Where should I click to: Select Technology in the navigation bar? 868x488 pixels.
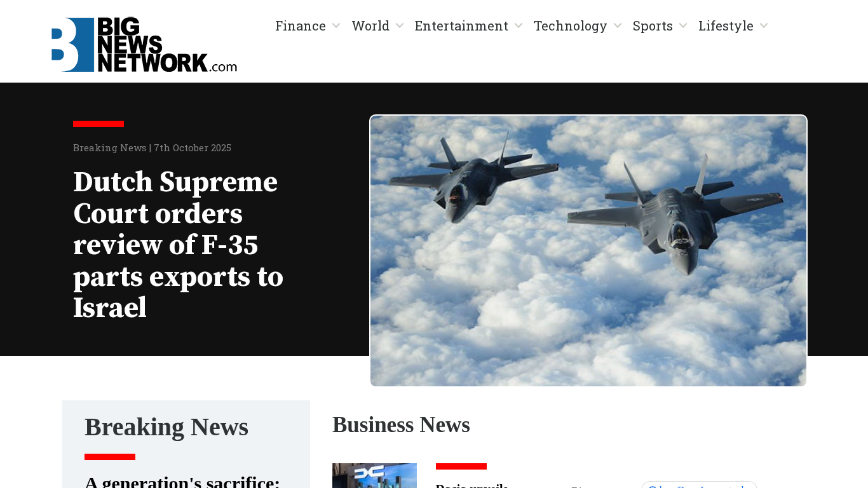tap(570, 26)
